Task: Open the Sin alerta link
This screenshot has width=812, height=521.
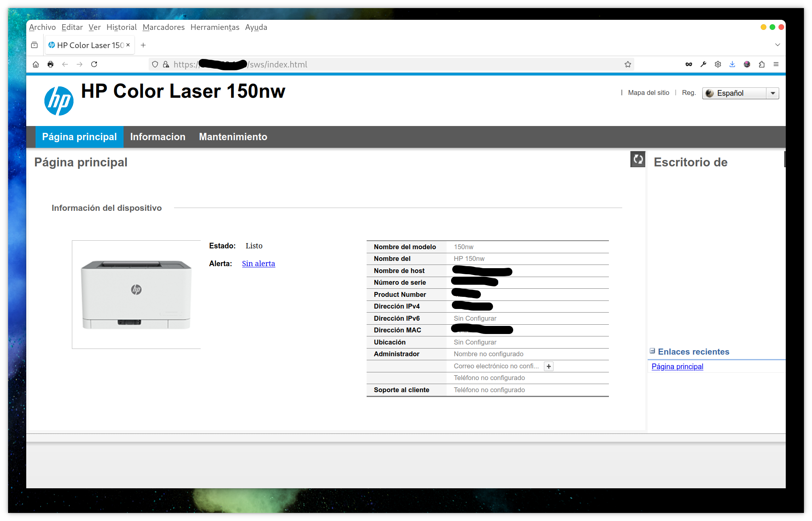Action: click(x=258, y=263)
